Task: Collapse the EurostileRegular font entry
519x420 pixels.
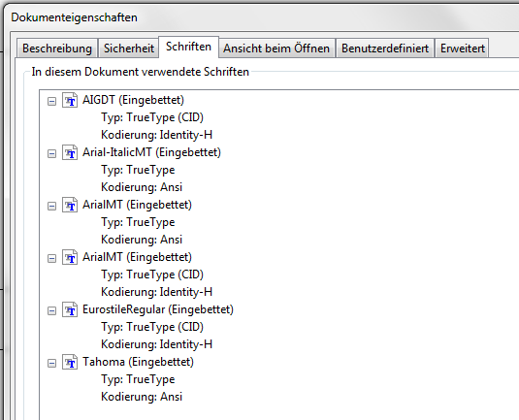Action: click(x=52, y=310)
